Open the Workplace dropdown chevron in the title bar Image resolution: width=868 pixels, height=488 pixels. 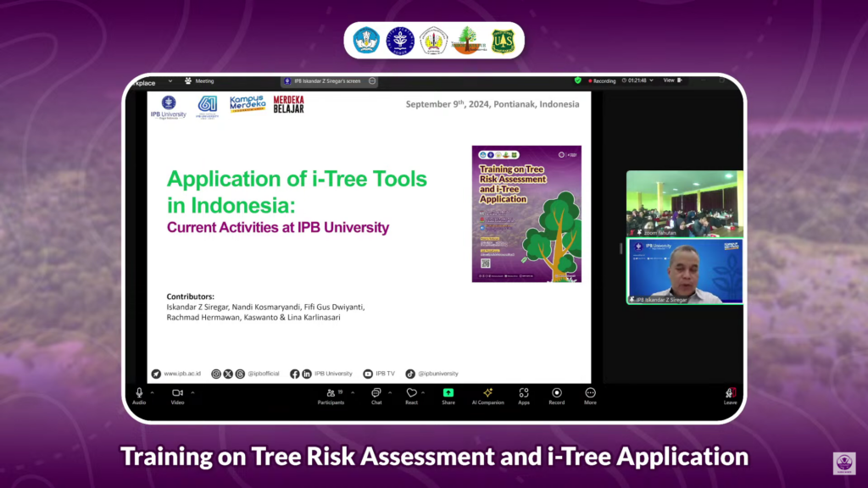(170, 81)
